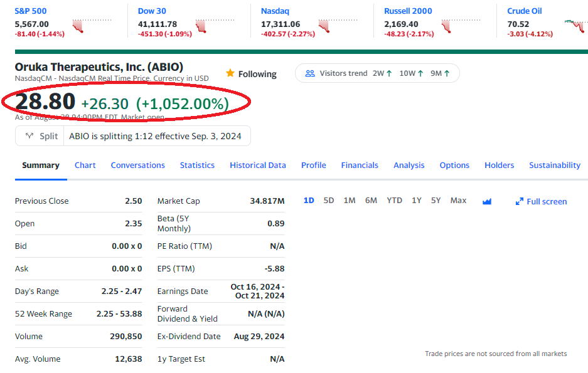Click the 1y Target Est label

point(181,359)
